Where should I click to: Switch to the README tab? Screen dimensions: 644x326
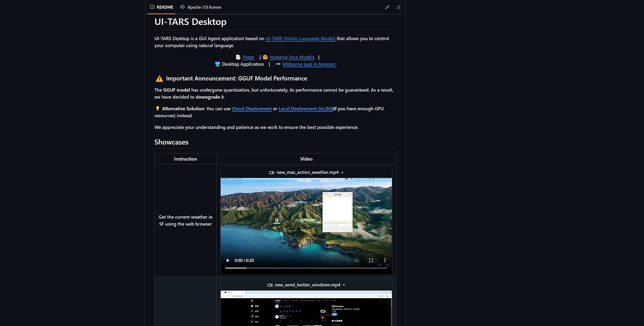tap(161, 7)
